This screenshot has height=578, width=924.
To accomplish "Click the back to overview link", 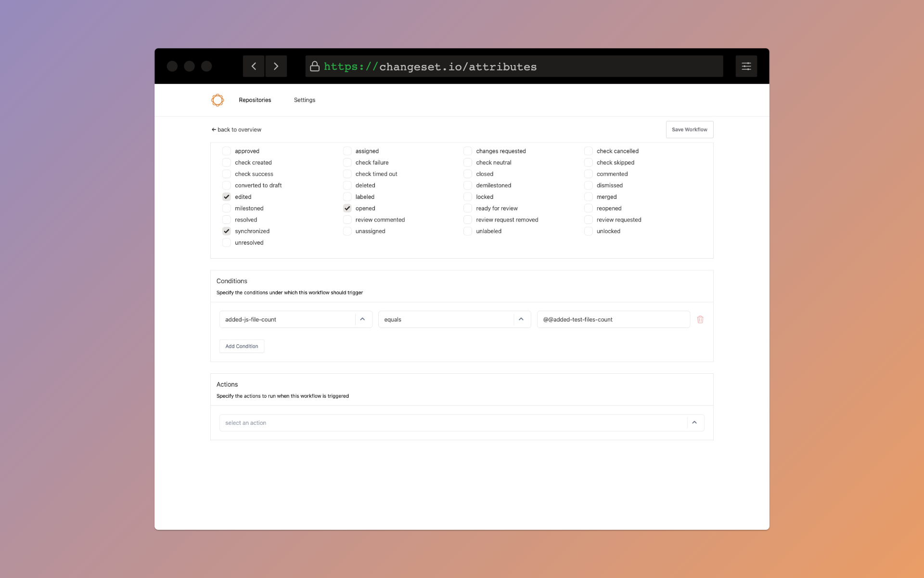I will click(235, 129).
